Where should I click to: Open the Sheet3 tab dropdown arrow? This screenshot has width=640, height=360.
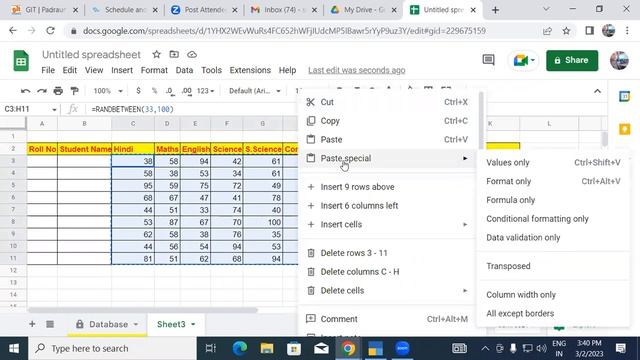(193, 324)
